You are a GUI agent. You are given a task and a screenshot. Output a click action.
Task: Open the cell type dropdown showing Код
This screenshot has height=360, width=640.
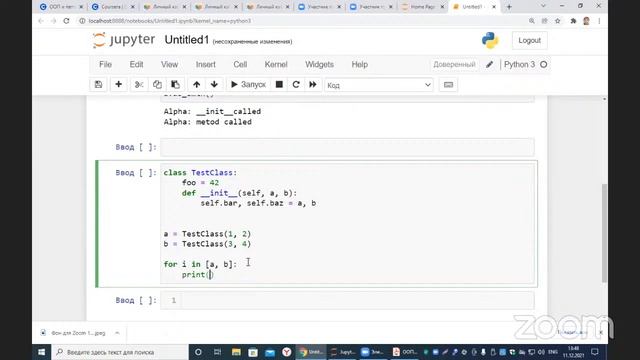(379, 85)
